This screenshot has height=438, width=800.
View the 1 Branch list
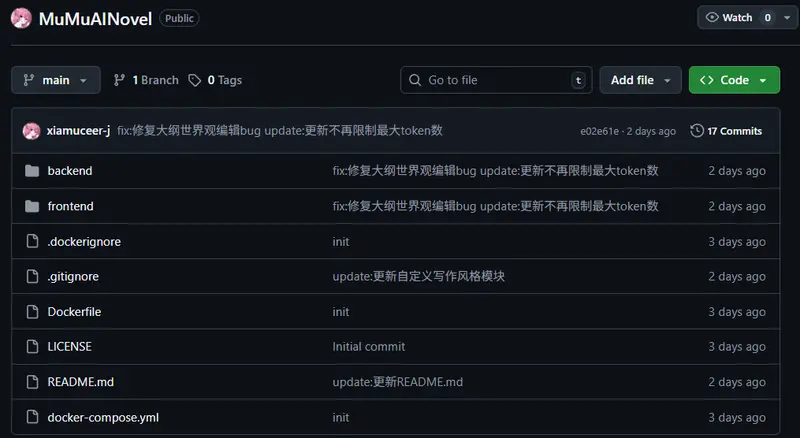click(146, 80)
